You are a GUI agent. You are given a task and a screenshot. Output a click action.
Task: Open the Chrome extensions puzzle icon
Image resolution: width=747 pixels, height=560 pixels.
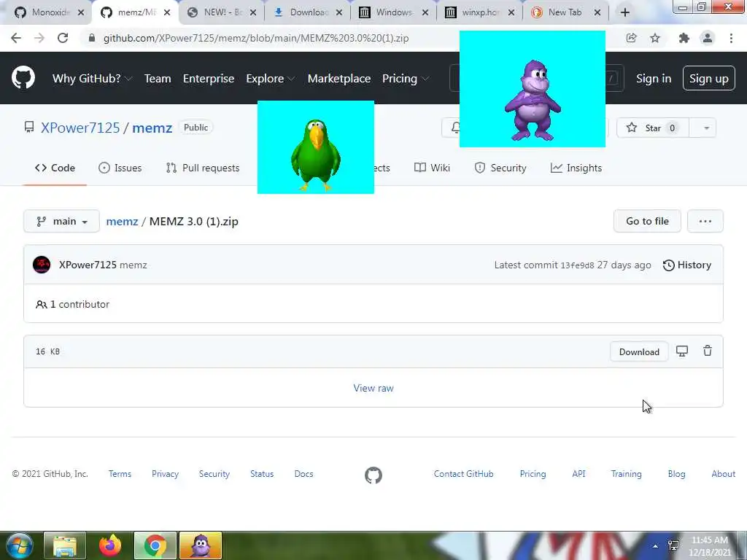tap(684, 38)
